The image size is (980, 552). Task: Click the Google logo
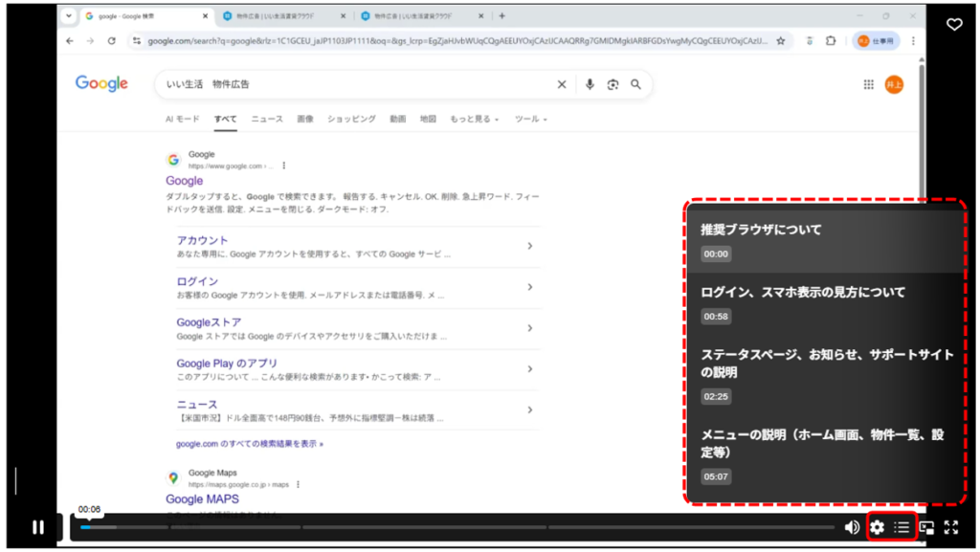tap(101, 83)
